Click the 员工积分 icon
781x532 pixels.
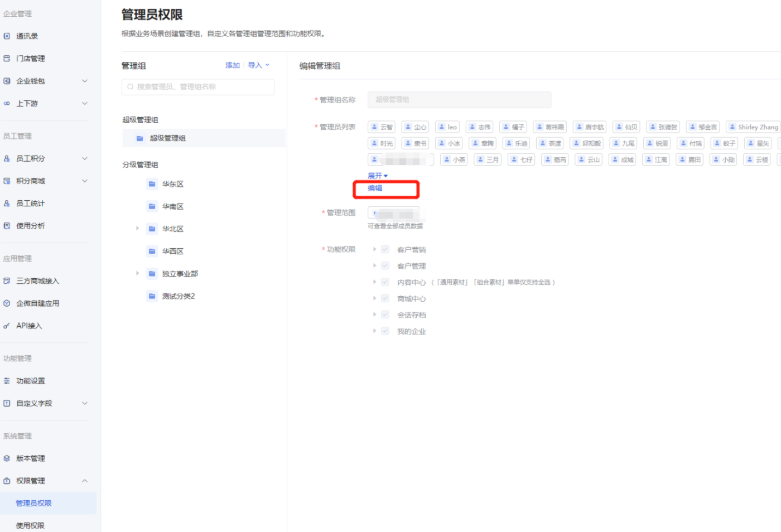[x=7, y=158]
